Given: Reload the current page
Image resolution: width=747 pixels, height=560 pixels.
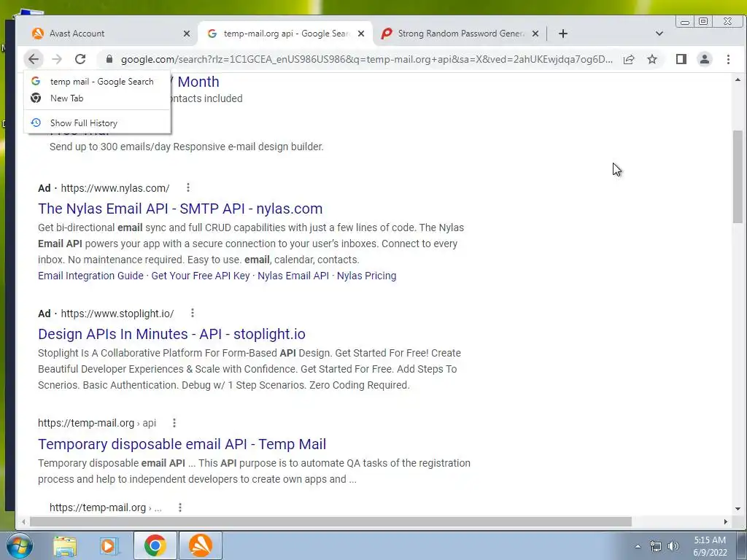Looking at the screenshot, I should [80, 59].
